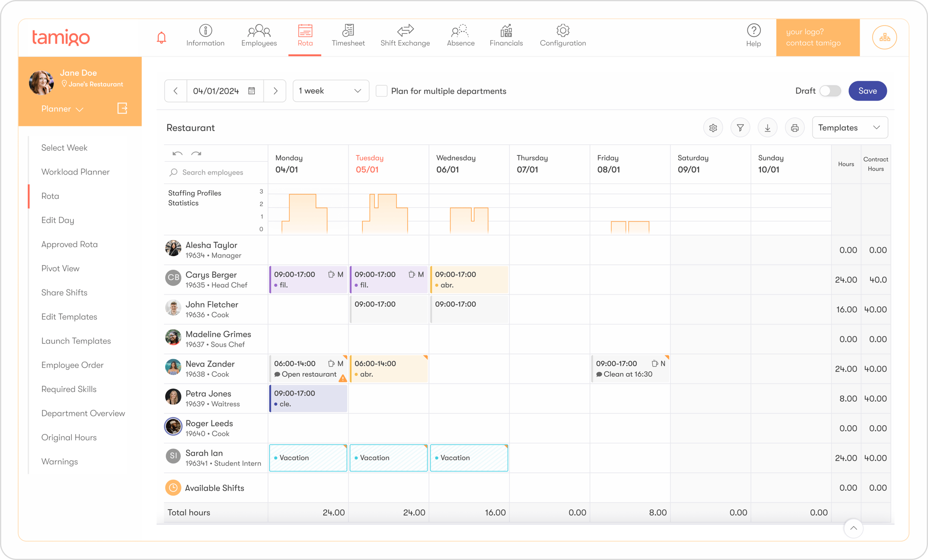This screenshot has width=928, height=560.
Task: Click the Save button
Action: pos(867,90)
